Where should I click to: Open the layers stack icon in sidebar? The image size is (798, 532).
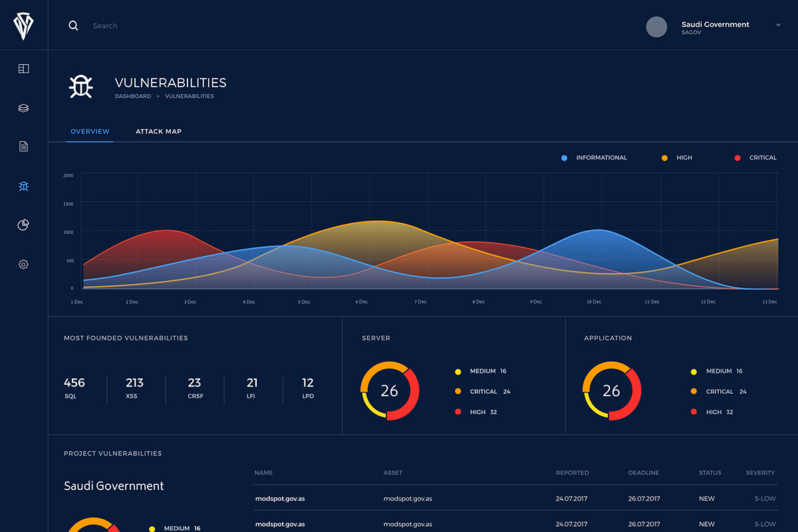[24, 108]
